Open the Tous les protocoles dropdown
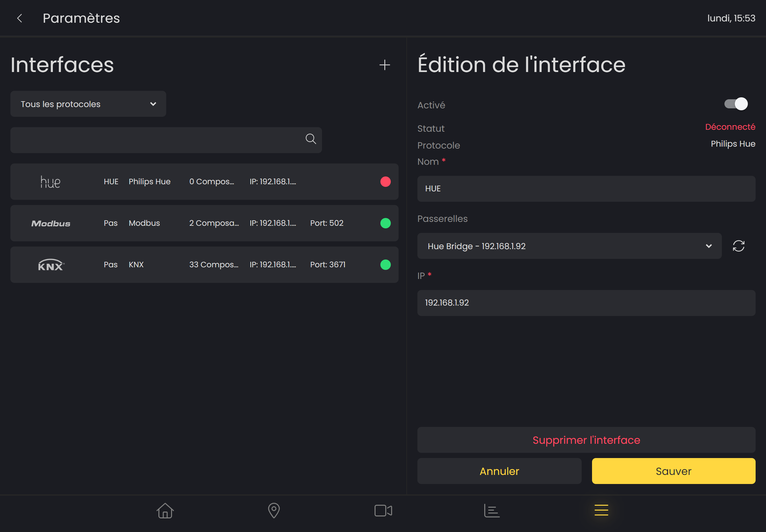766x532 pixels. click(88, 104)
